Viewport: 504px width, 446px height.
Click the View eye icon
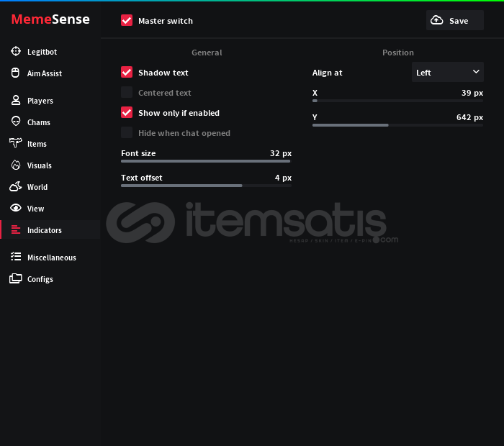16,208
